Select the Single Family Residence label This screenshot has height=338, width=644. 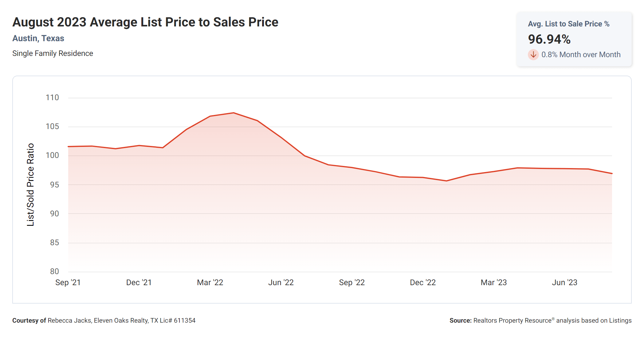click(53, 53)
